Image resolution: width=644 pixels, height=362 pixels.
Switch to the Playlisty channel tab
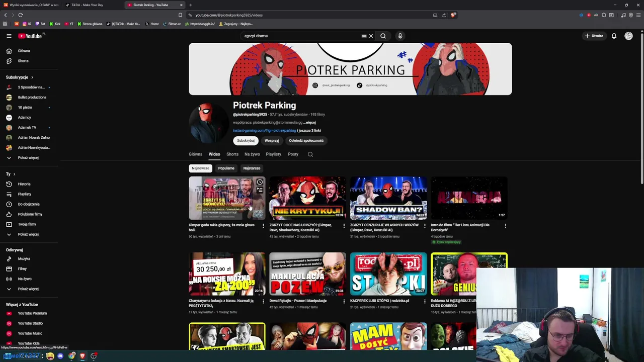point(273,154)
